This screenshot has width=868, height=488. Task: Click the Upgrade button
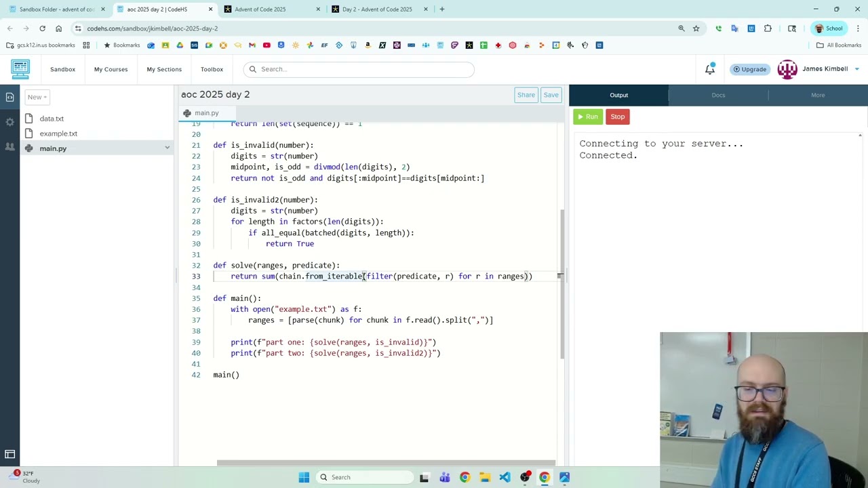point(749,69)
